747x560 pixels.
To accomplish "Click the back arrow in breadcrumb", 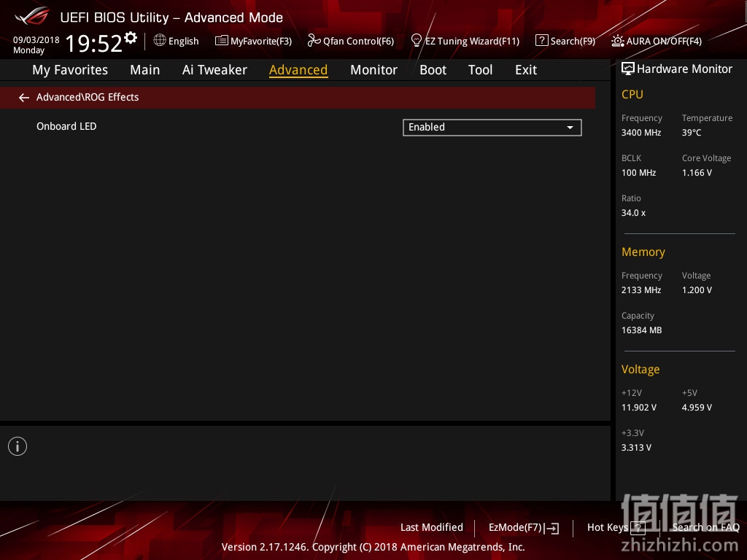I will (24, 98).
